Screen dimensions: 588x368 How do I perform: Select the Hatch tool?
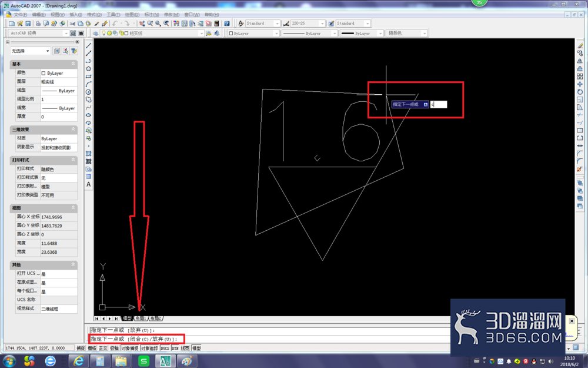[89, 154]
